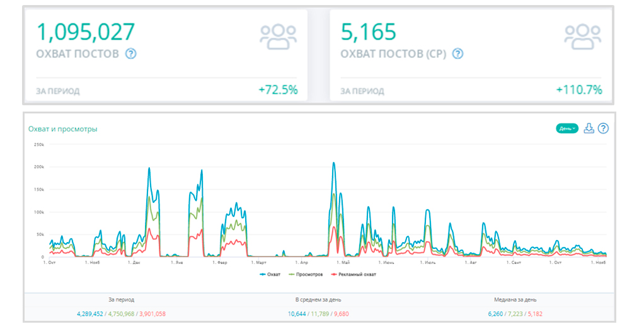This screenshot has width=644, height=329.
Task: Click the 1. Май label on chart axis
Action: (343, 262)
